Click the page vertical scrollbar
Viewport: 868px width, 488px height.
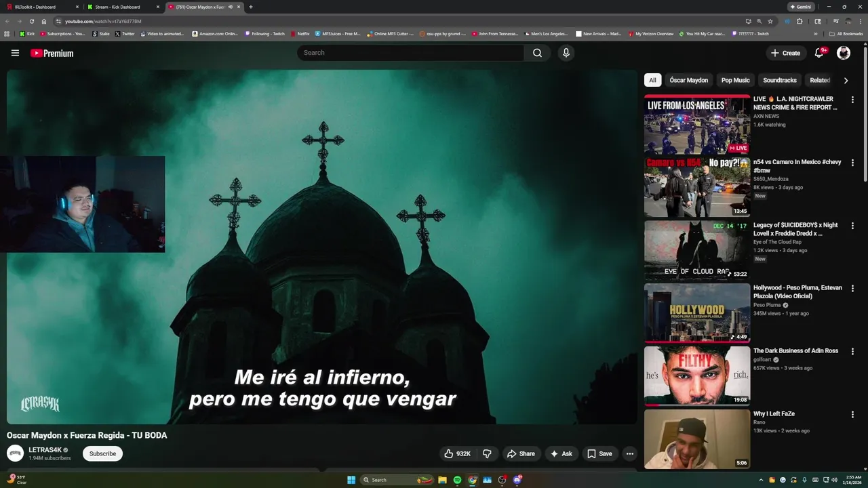point(865,115)
